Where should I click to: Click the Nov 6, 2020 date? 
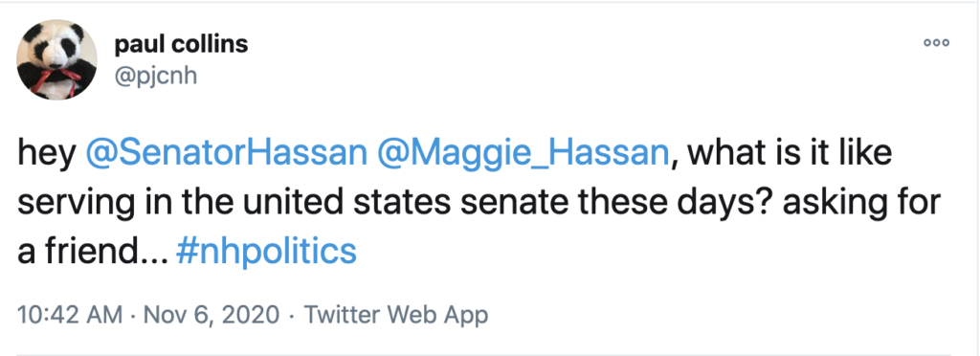coord(212,315)
